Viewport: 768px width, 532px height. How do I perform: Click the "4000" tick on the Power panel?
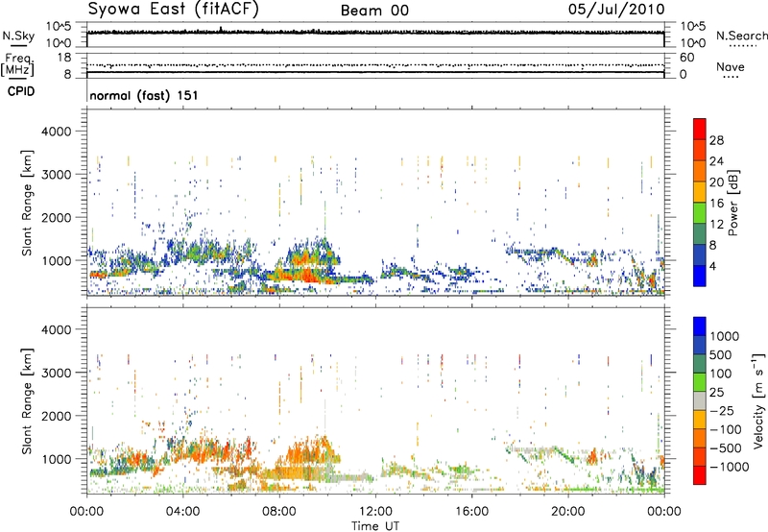[57, 132]
